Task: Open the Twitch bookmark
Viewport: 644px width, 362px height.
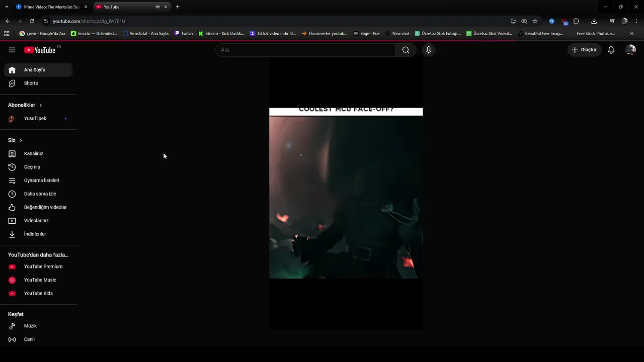Action: click(184, 34)
